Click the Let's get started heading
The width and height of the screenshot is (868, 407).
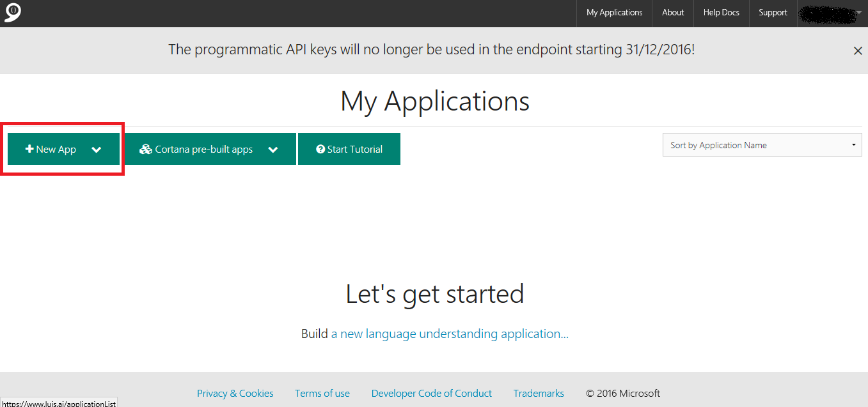point(435,294)
